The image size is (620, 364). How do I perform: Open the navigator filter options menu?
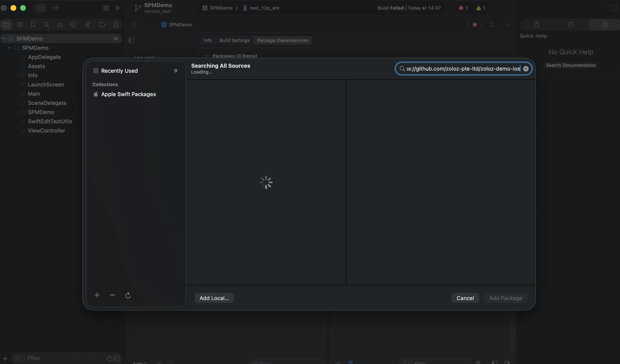(20, 358)
